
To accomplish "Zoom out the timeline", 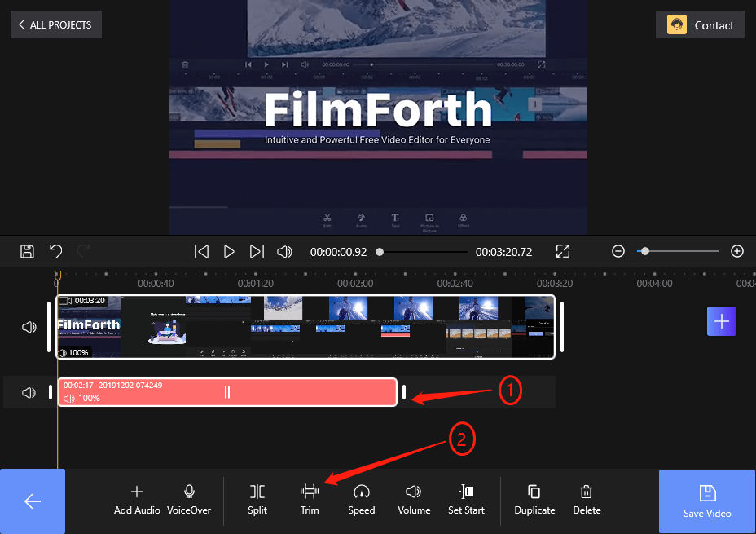I will 618,251.
